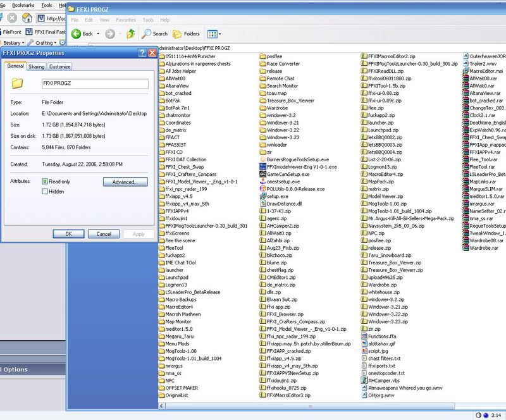Image resolution: width=506 pixels, height=420 pixels.
Task: Select the Trailer2.wmv video icon
Action: point(466,64)
